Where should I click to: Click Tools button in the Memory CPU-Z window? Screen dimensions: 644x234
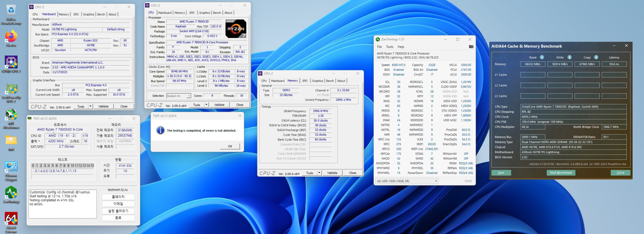coord(310,173)
